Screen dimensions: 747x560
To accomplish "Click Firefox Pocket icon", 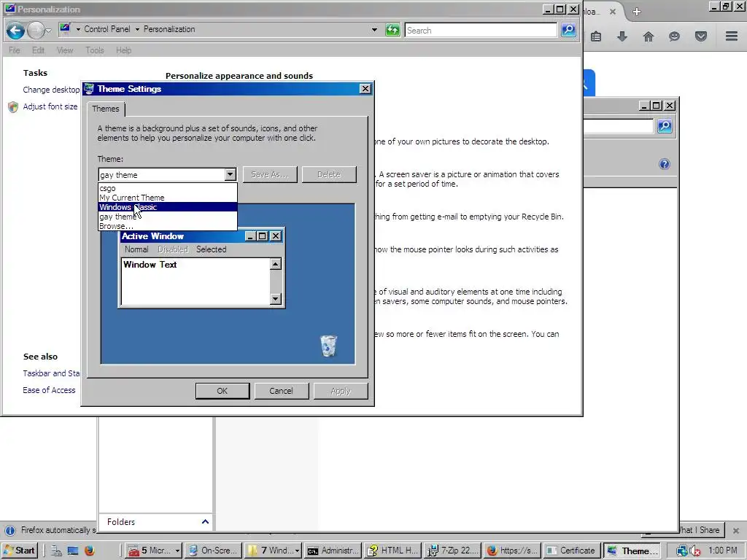I will 701,36.
